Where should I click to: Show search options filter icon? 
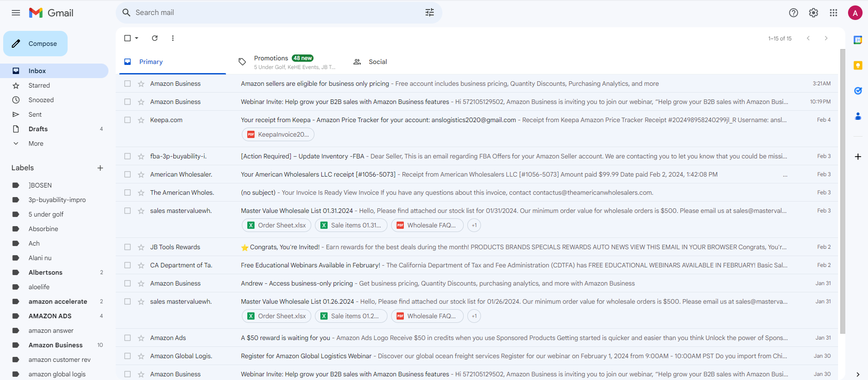click(430, 13)
